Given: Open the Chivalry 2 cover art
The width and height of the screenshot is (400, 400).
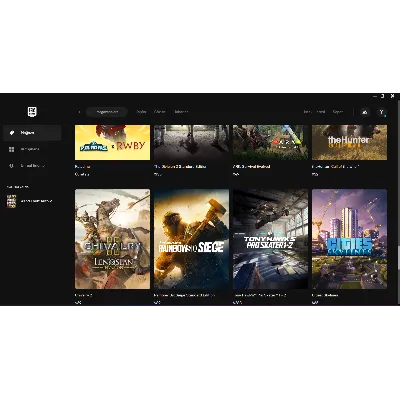Looking at the screenshot, I should point(113,239).
